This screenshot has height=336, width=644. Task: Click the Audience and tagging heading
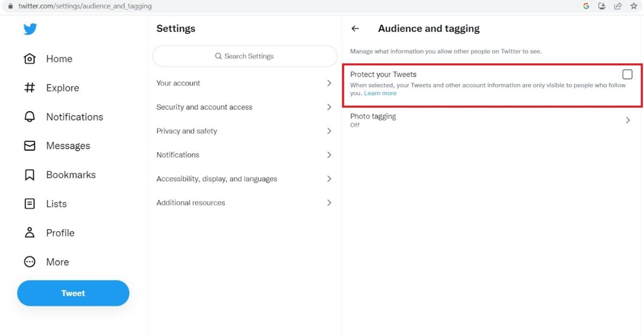[x=429, y=29]
